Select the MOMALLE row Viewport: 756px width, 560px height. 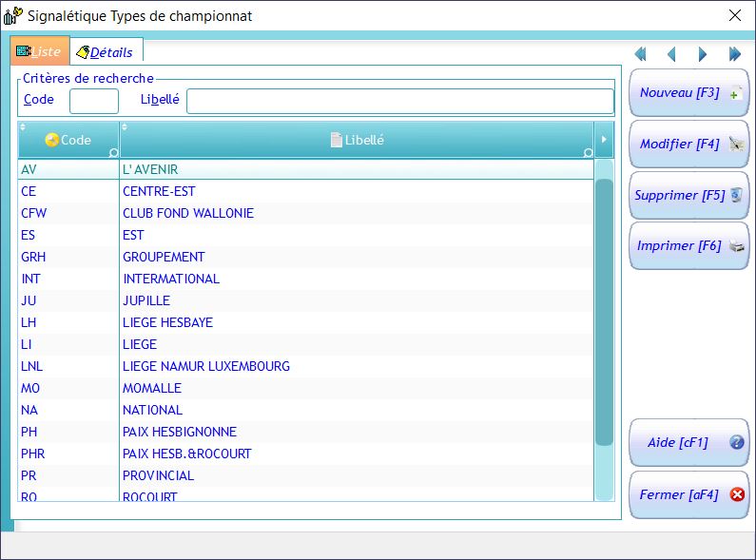305,388
